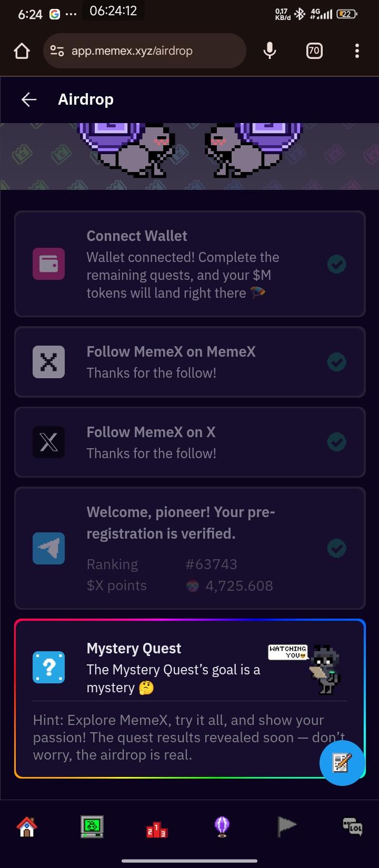Tap the Follow MemeX on X quest
The image size is (379, 868).
point(189,442)
